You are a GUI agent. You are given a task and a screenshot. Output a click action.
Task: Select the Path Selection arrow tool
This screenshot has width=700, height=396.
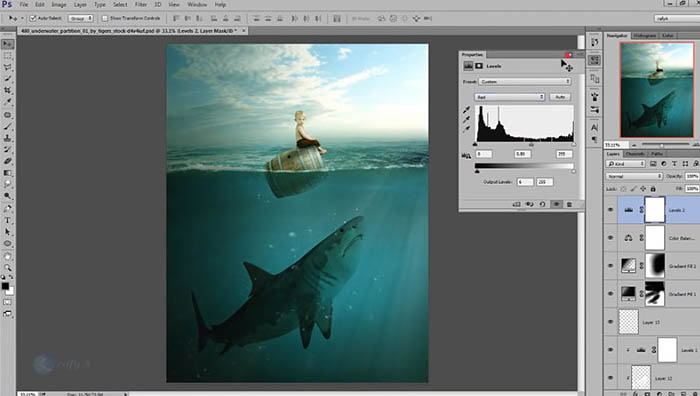click(x=8, y=232)
